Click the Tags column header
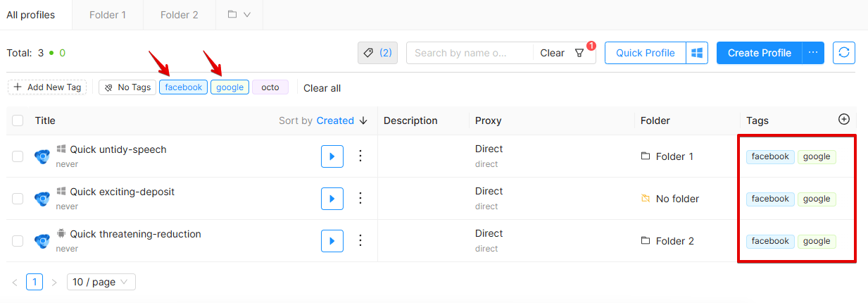 pyautogui.click(x=757, y=120)
